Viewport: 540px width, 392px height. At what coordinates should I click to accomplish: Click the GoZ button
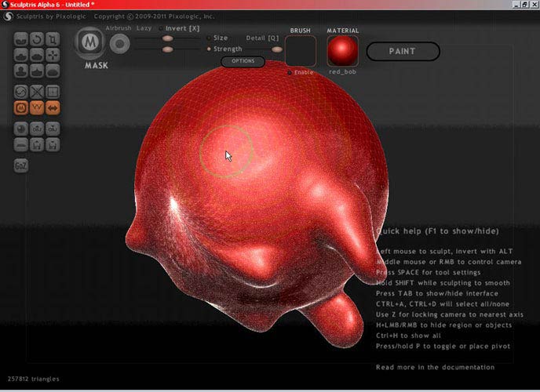click(21, 165)
